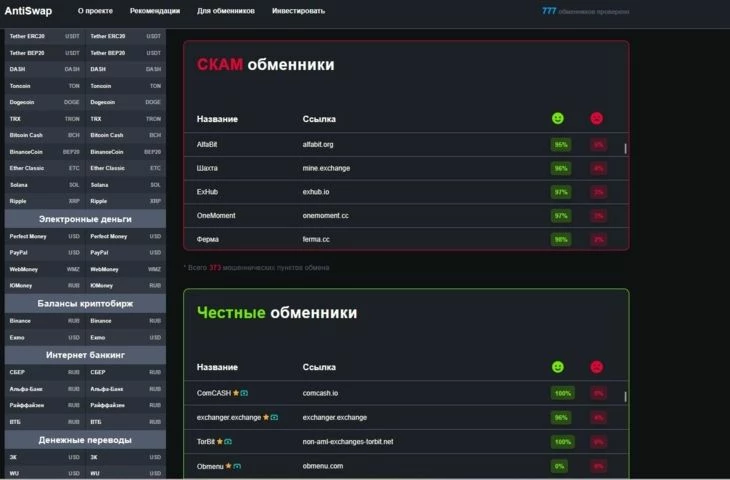
Task: Select Dogecoin in the first sidebar column
Action: click(45, 102)
